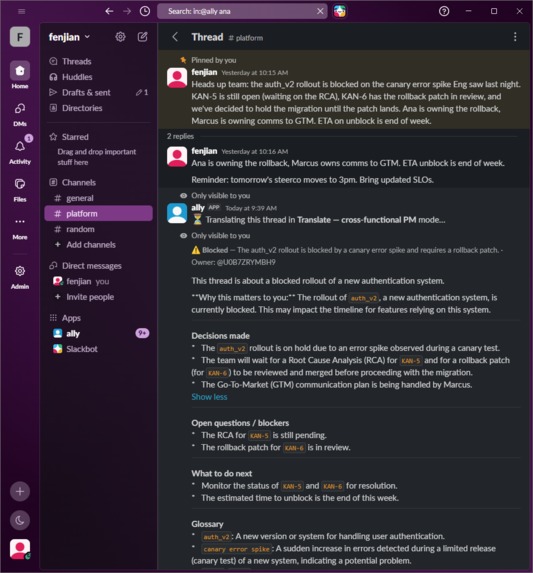Expand the fenjian workspace dropdown
The height and width of the screenshot is (573, 533).
69,37
